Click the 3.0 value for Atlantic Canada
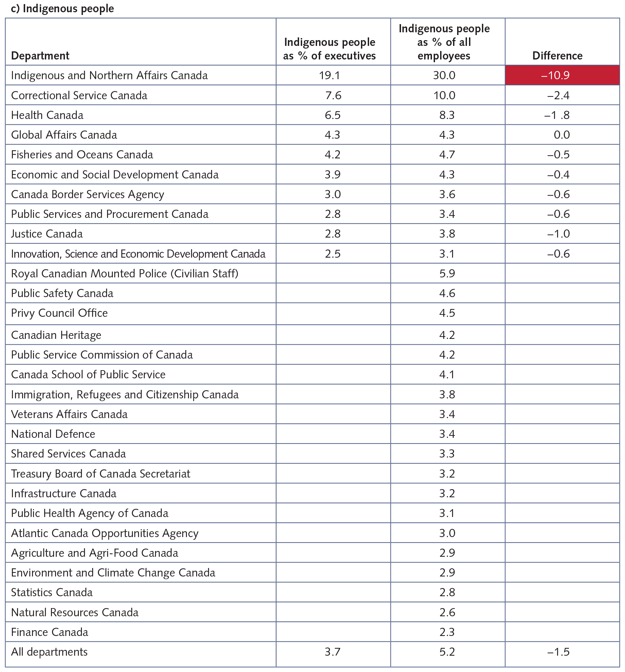 pos(447,533)
